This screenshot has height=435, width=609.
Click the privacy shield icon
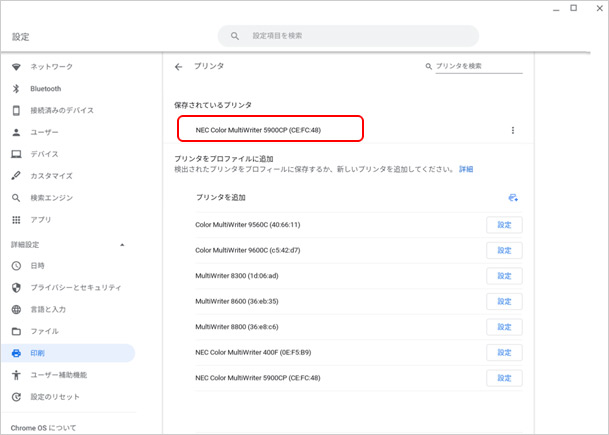(x=16, y=287)
